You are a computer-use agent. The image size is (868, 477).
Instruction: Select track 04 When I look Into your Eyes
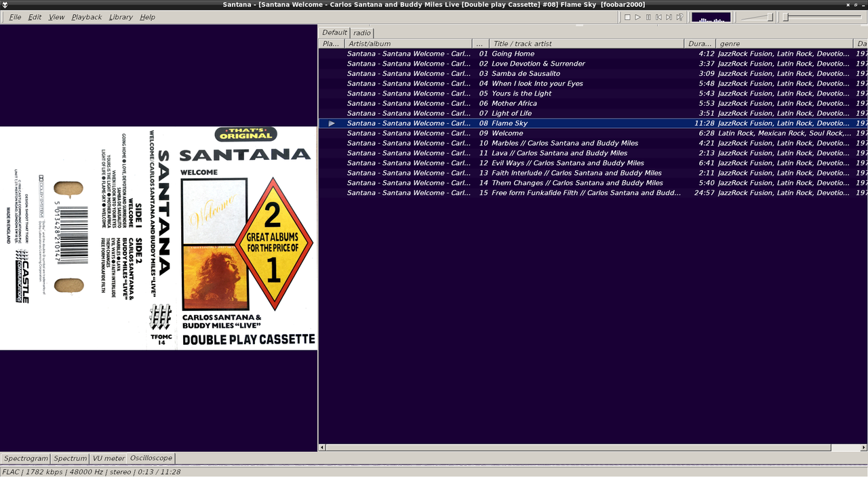click(593, 83)
